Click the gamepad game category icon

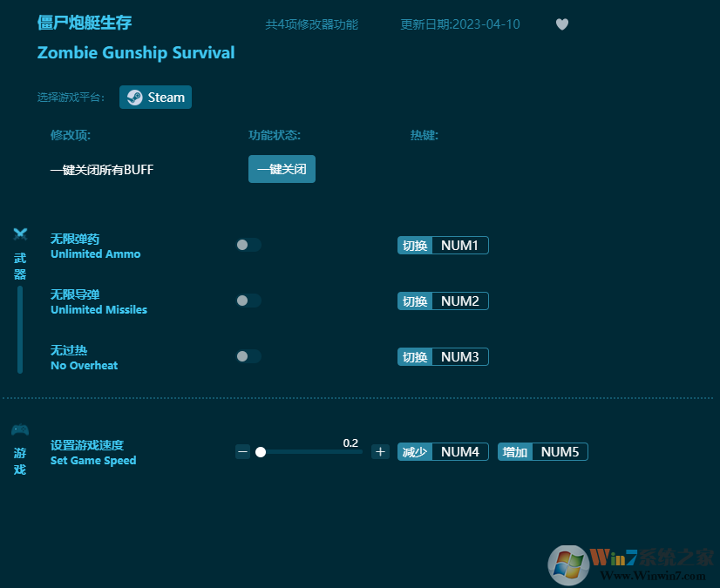[19, 429]
